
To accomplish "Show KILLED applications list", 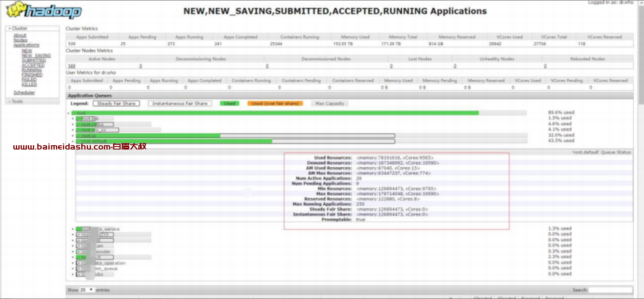I will tap(29, 85).
